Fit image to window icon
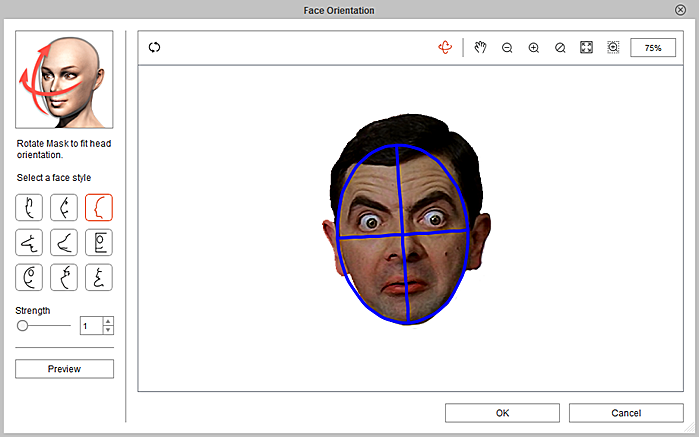The image size is (699, 437). pos(586,47)
